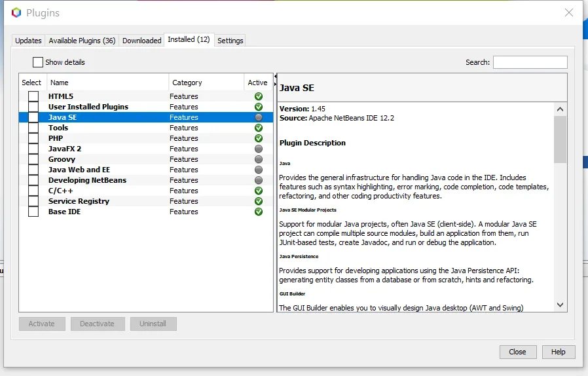
Task: Select the Installed (12) tab
Action: point(189,39)
